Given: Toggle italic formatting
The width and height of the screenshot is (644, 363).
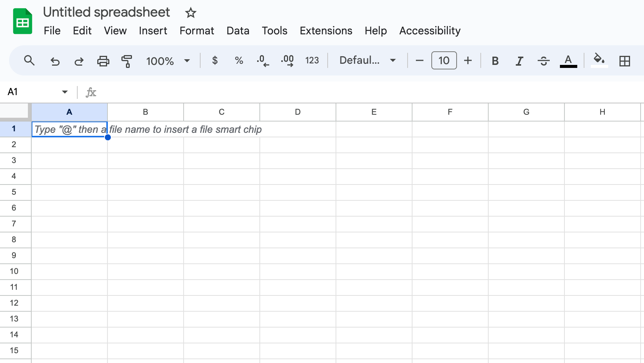Looking at the screenshot, I should pyautogui.click(x=519, y=61).
